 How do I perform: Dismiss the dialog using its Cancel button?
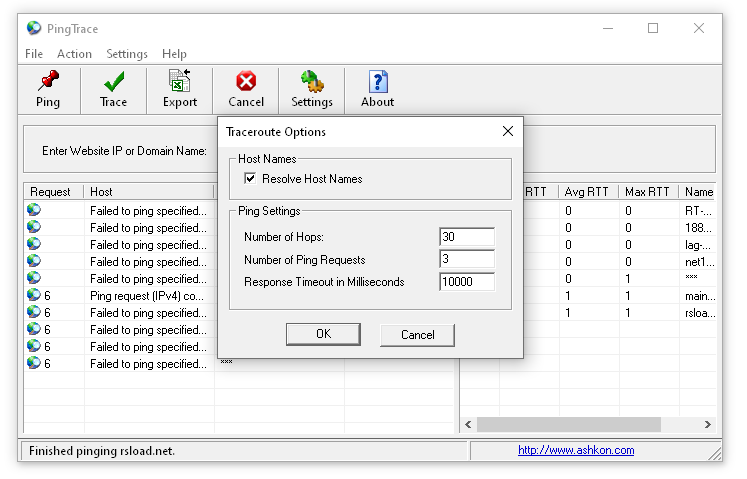417,335
